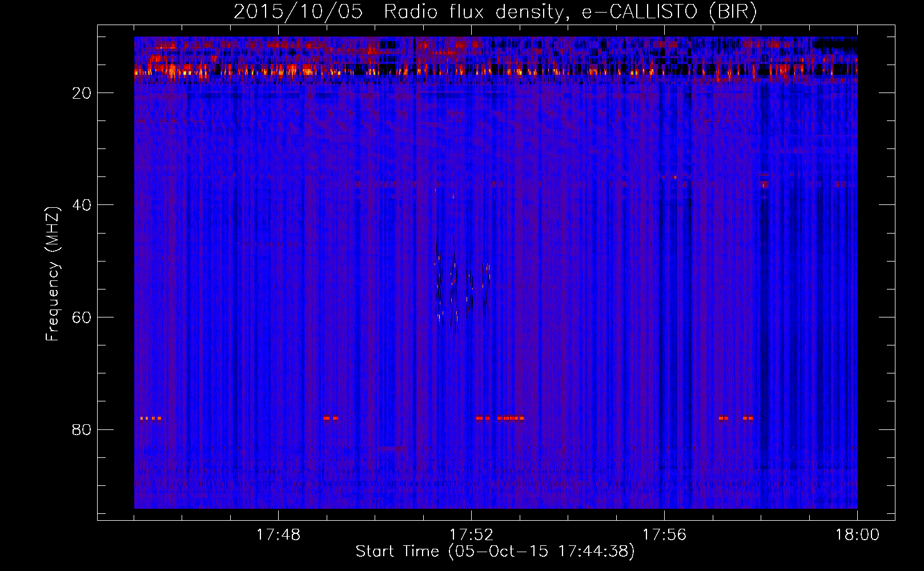The image size is (924, 571).
Task: Click the 'Frequency (MHZ)' axis label
Action: (52, 274)
